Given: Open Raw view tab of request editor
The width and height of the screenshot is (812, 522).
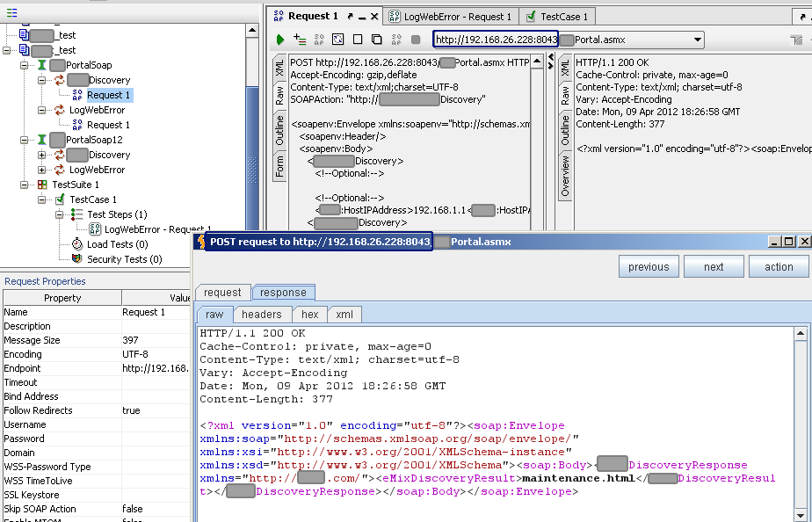Looking at the screenshot, I should click(279, 97).
